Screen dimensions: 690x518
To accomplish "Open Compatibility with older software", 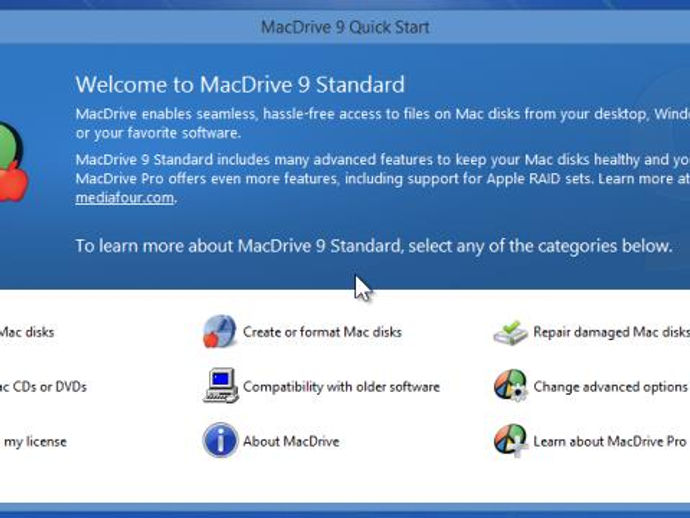I will pyautogui.click(x=341, y=387).
